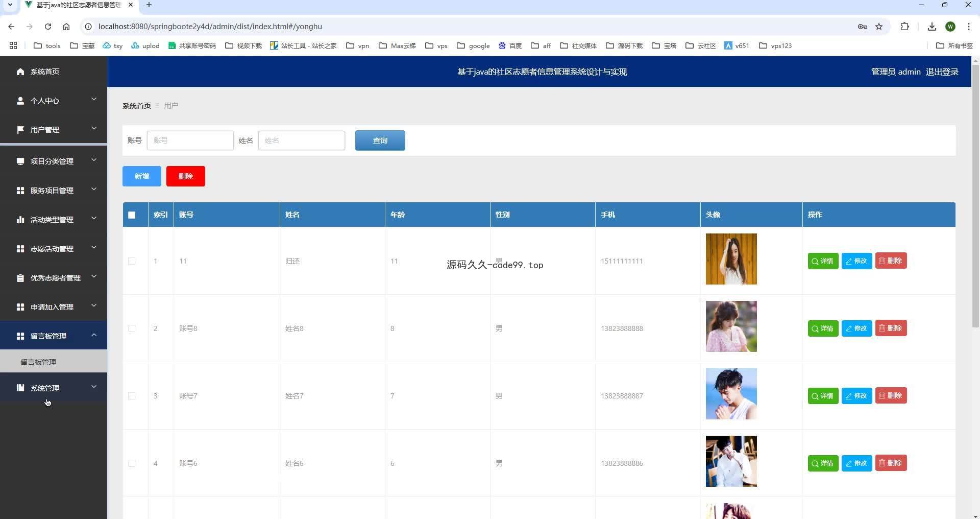This screenshot has height=519, width=980.
Task: Open the 百度 bookmark
Action: point(510,45)
